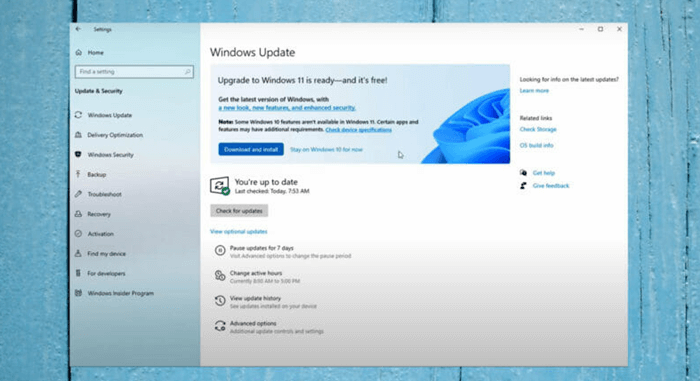The width and height of the screenshot is (700, 381).
Task: Open Advanced options entry
Action: [x=253, y=323]
